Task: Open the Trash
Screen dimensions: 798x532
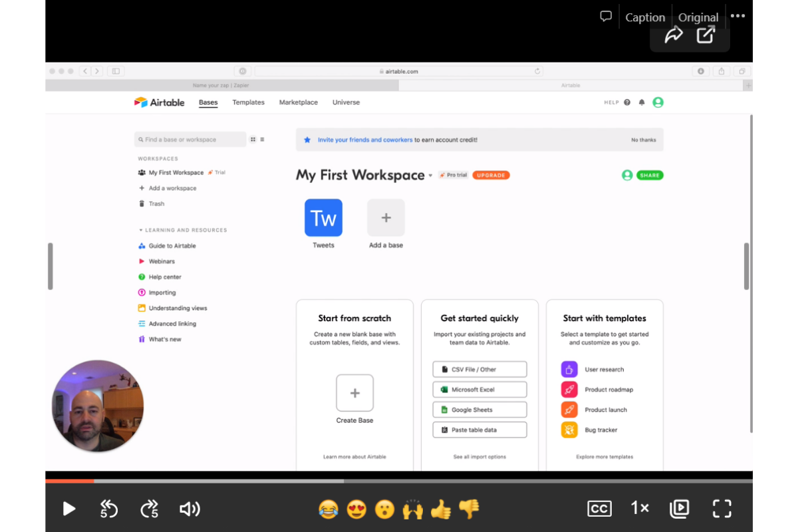Action: coord(152,203)
